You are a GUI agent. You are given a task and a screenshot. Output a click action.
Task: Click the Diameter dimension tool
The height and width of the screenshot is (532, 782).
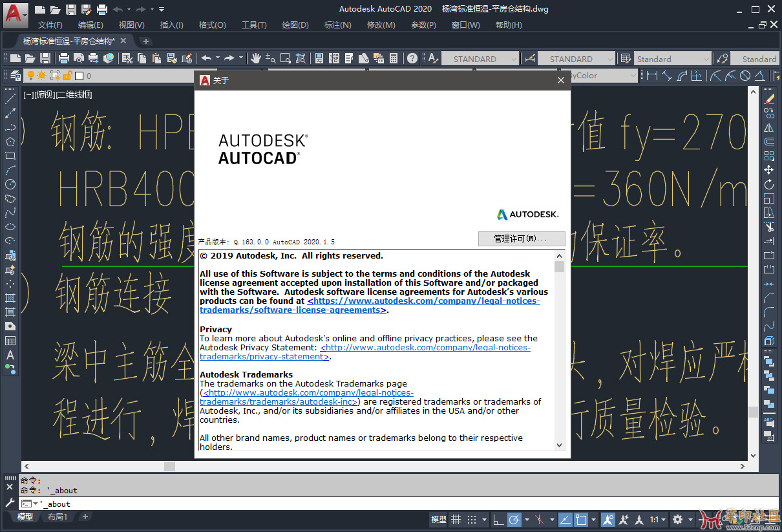(745, 76)
